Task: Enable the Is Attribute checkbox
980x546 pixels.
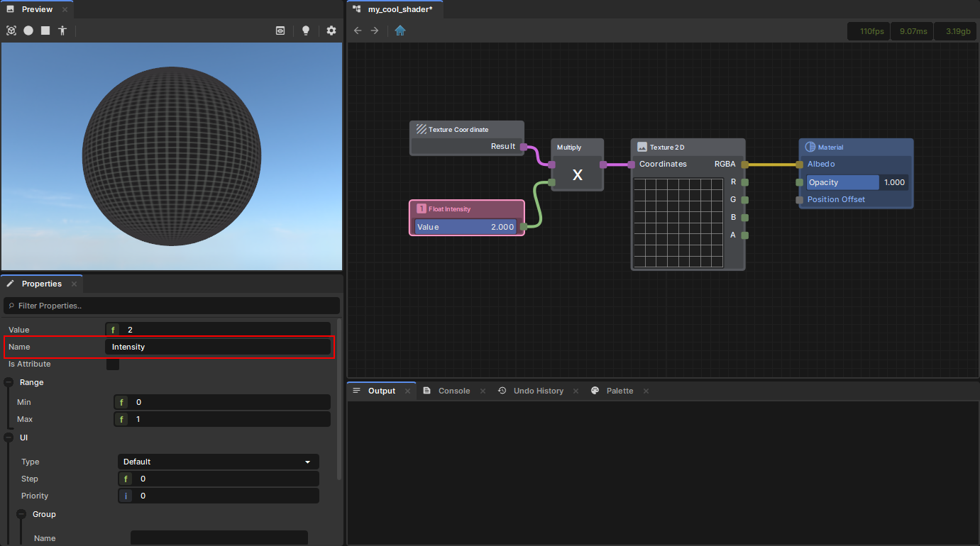Action: [113, 364]
